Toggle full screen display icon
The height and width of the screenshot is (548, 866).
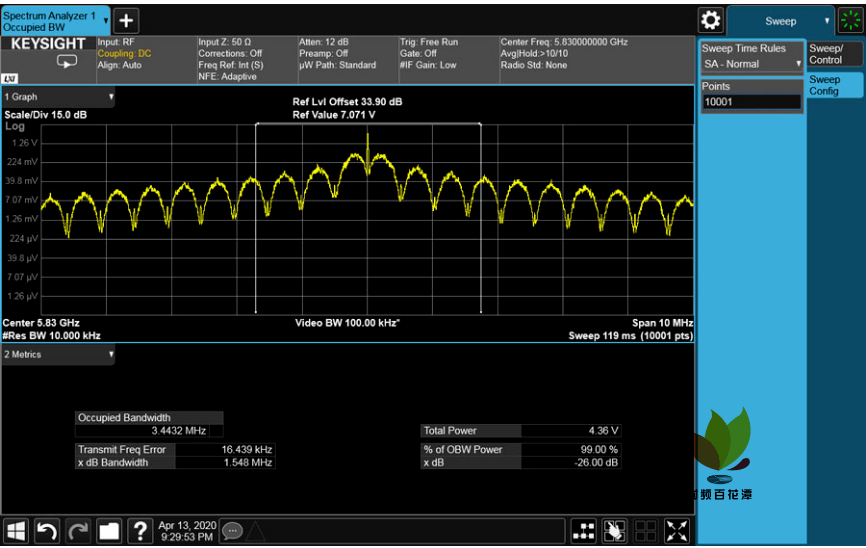click(x=677, y=532)
